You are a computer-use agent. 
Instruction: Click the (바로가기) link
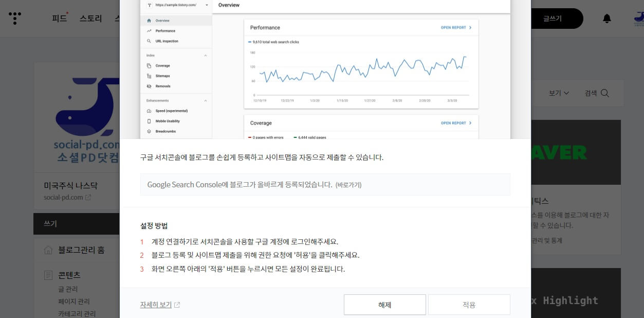(x=348, y=184)
